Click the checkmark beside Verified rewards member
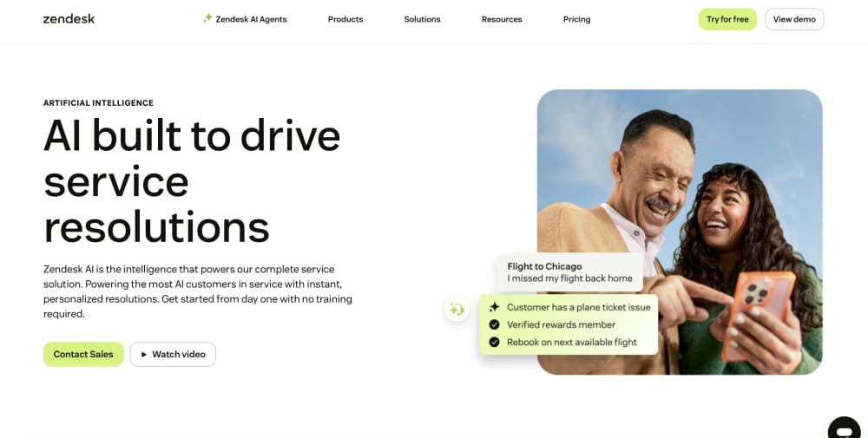The width and height of the screenshot is (868, 438). pos(495,324)
